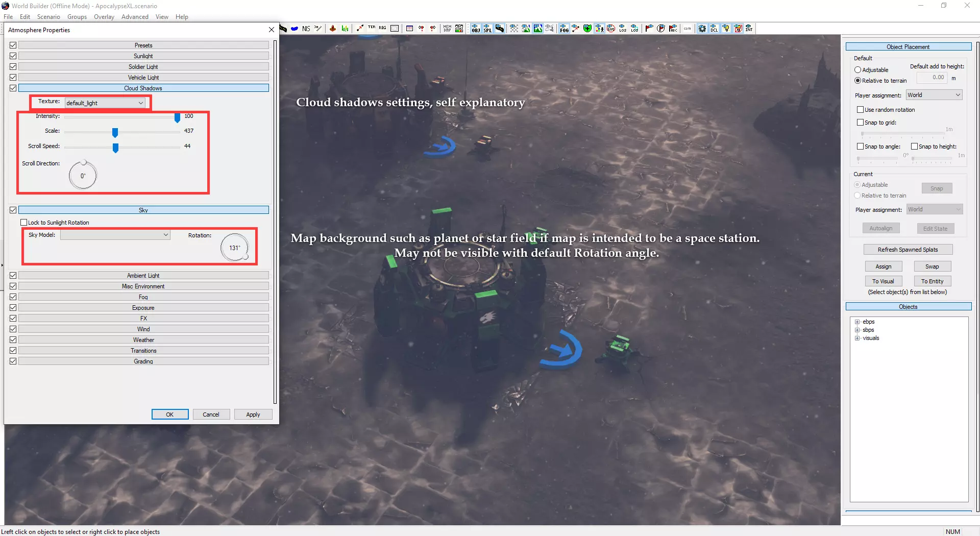Select the green grass editor icon
980x536 pixels.
pos(345,29)
